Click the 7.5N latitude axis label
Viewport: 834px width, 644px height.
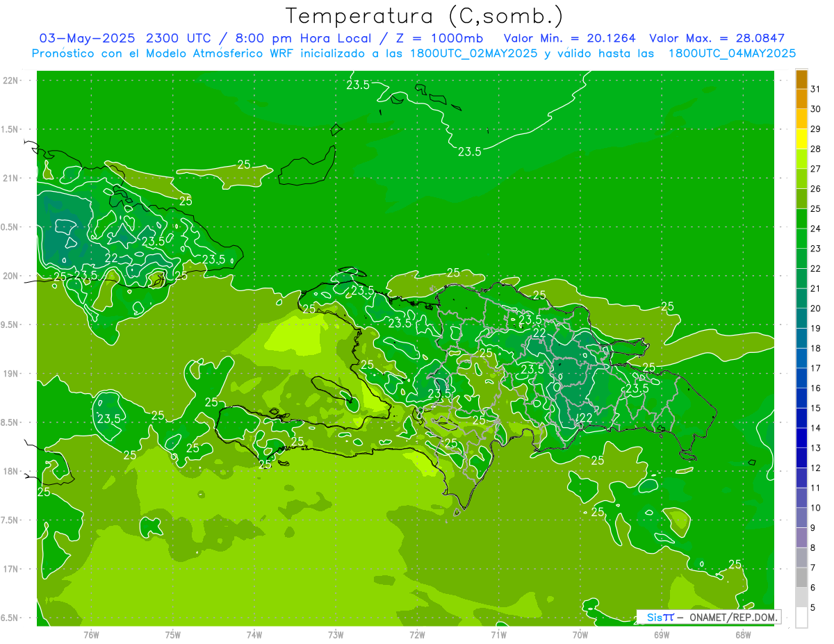10,520
